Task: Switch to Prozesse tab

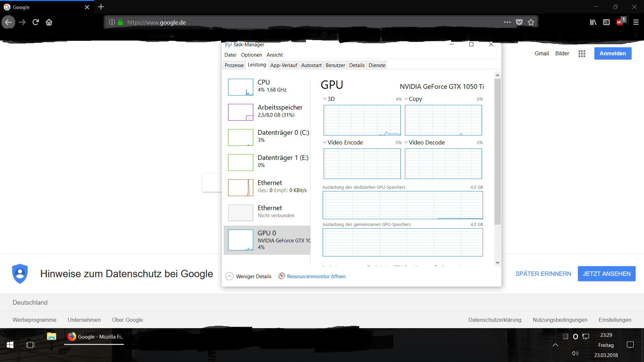Action: point(234,65)
